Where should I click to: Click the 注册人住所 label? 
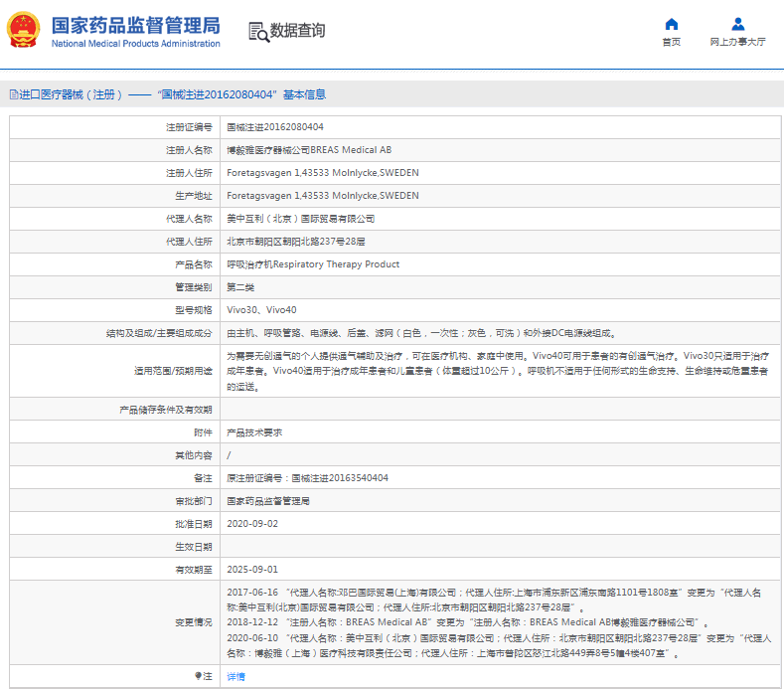point(189,173)
